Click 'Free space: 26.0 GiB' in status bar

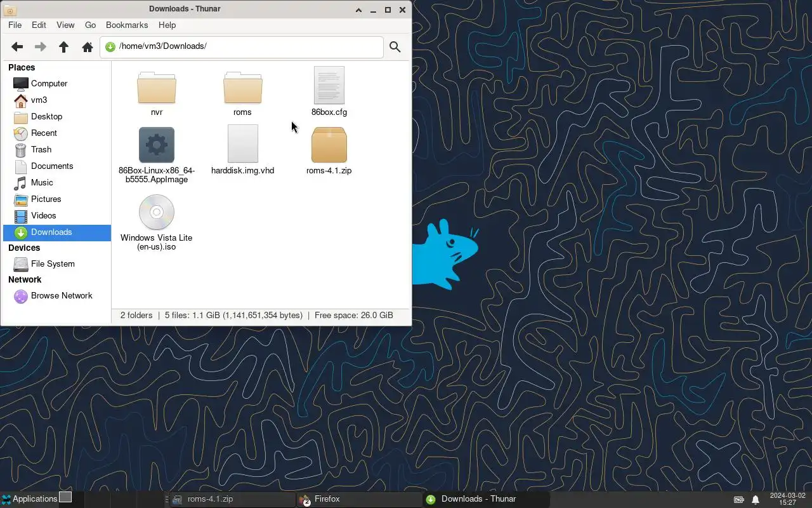click(x=354, y=315)
